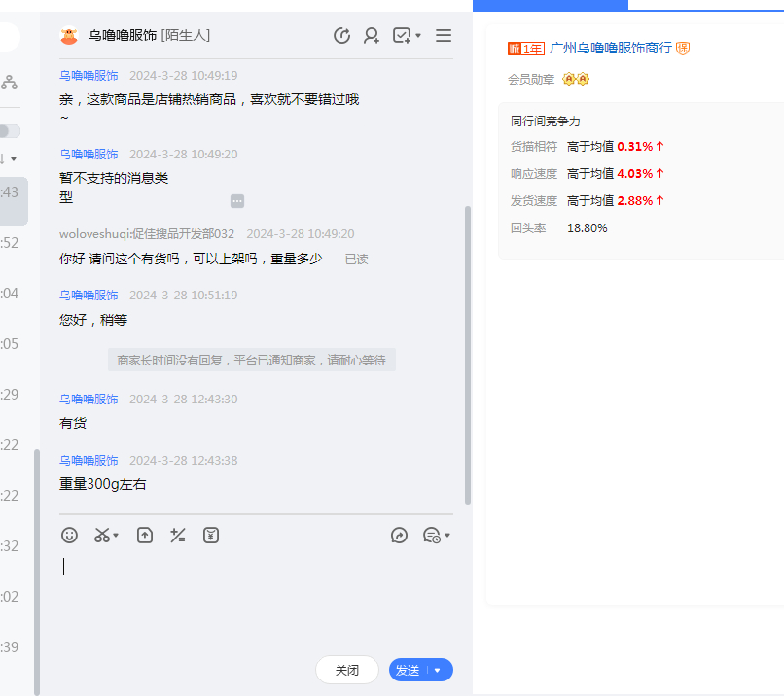The height and width of the screenshot is (696, 784).
Task: Click the organization tree icon in sidebar
Action: tap(9, 83)
